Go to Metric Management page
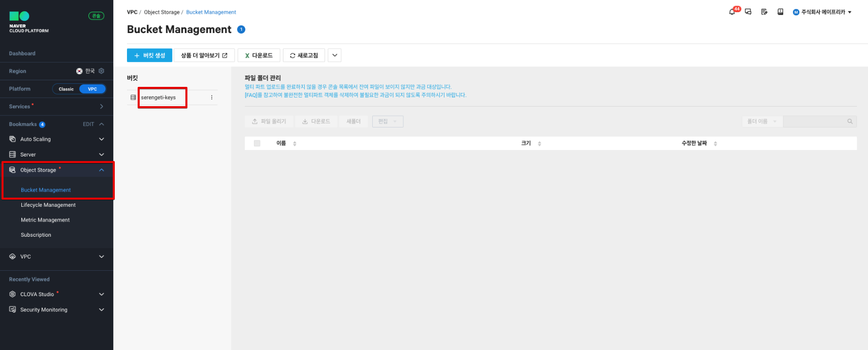Screen dimensions: 868x350 tap(45, 220)
